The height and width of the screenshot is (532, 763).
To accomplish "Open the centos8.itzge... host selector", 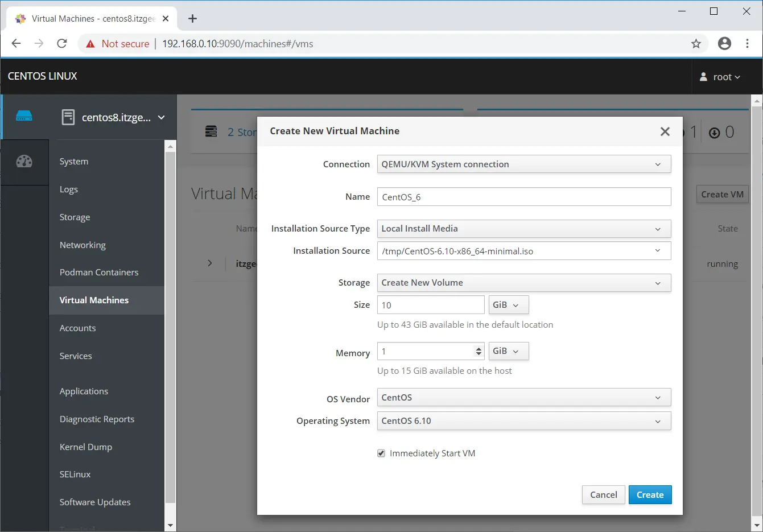I will coord(113,117).
